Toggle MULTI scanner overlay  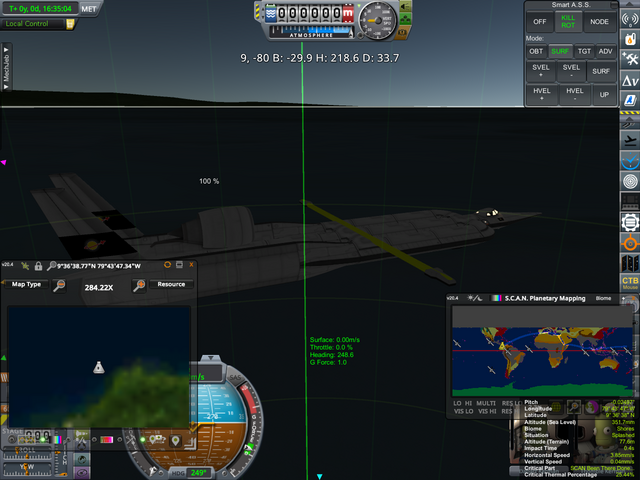[x=486, y=403]
